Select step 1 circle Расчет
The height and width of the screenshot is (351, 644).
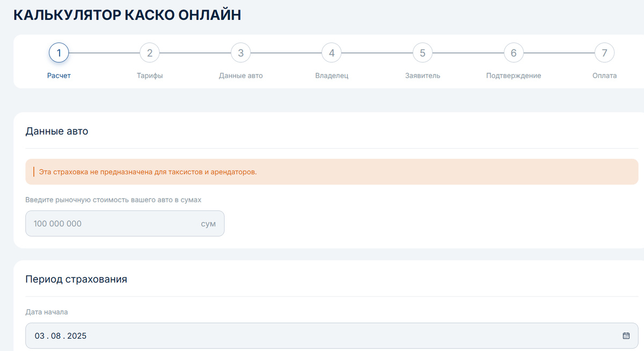coord(58,53)
